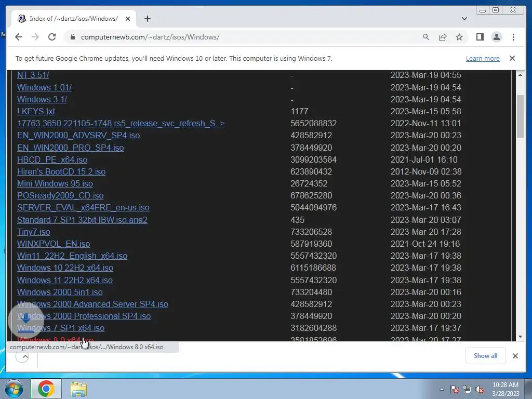Open Standard 7 SP1 32bit IBW.iso.aria2
This screenshot has height=399, width=532.
tap(82, 220)
